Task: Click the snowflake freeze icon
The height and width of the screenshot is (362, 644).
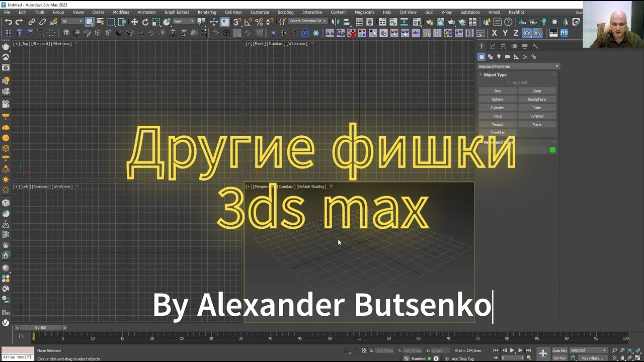Action: [x=316, y=33]
